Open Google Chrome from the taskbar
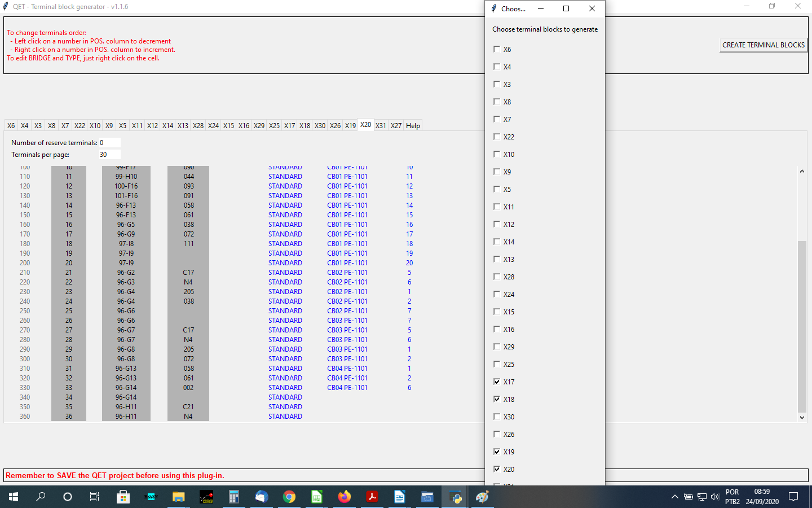 pos(289,497)
